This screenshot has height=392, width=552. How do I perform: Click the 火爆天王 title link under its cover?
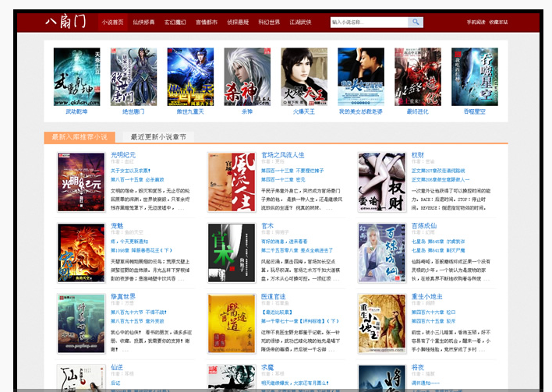(304, 111)
